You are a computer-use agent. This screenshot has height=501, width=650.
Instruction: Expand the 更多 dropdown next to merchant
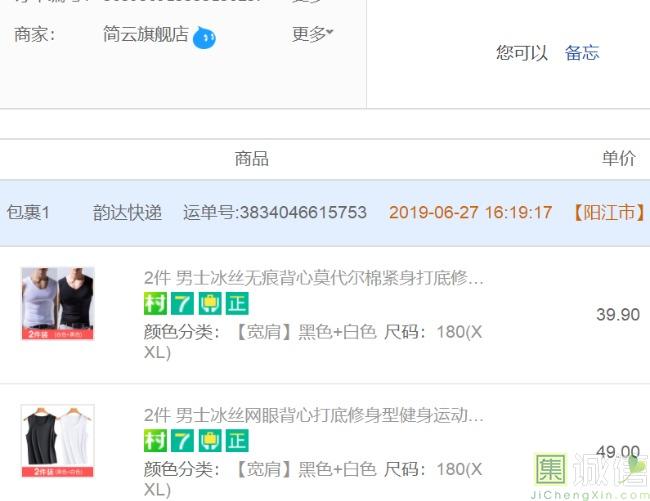[313, 34]
